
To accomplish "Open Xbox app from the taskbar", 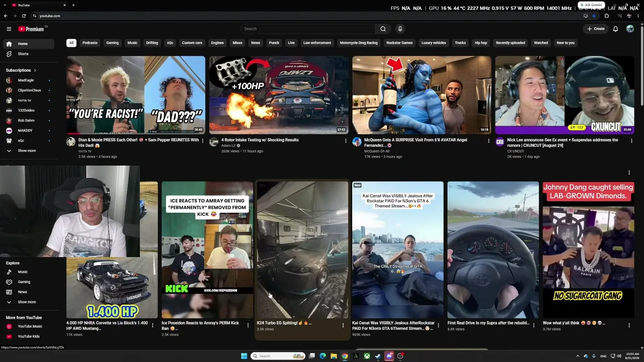I will pyautogui.click(x=367, y=356).
